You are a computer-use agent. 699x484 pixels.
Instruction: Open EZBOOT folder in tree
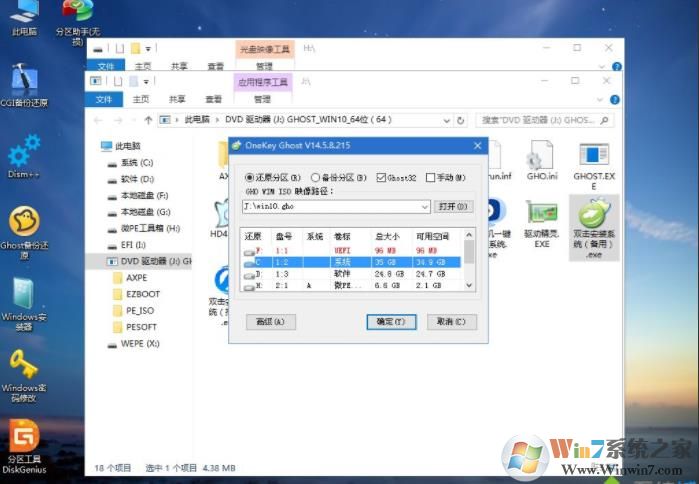tap(136, 294)
